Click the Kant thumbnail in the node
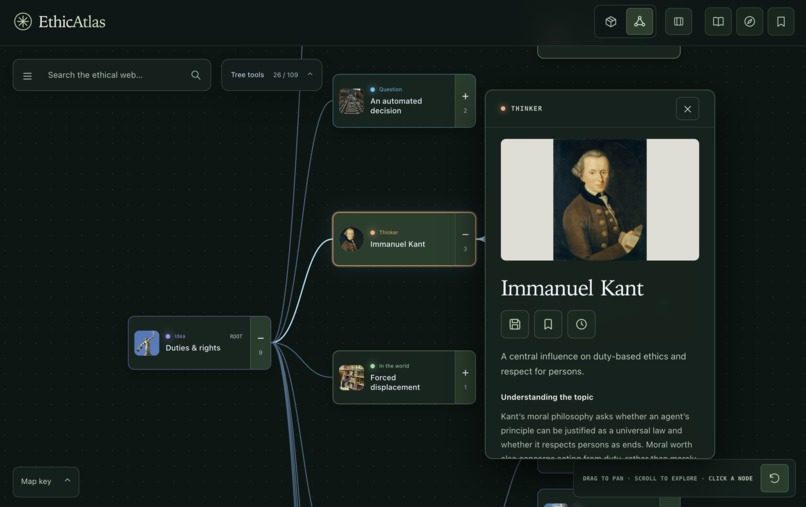The image size is (806, 507). point(352,240)
